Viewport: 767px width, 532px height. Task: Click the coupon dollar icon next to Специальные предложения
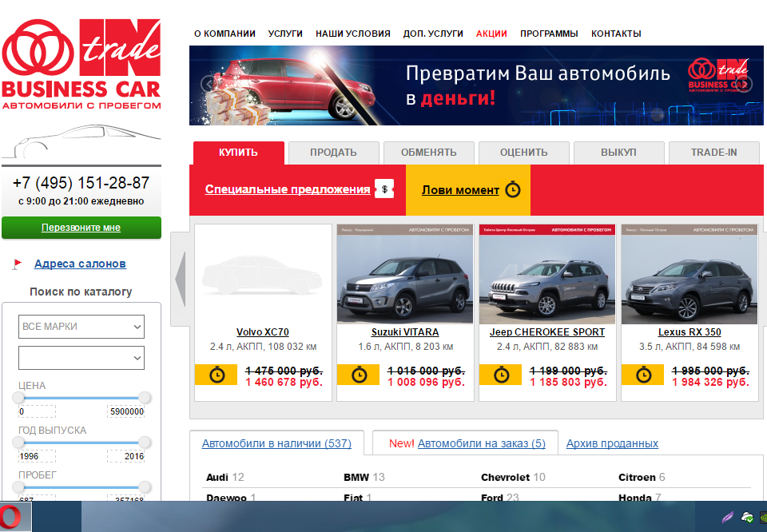(384, 189)
